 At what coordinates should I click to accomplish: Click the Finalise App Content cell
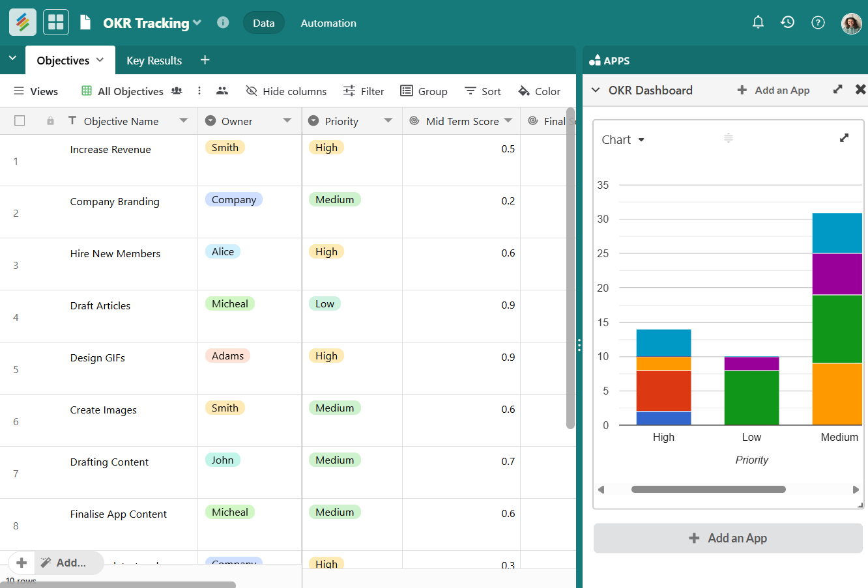coord(119,514)
